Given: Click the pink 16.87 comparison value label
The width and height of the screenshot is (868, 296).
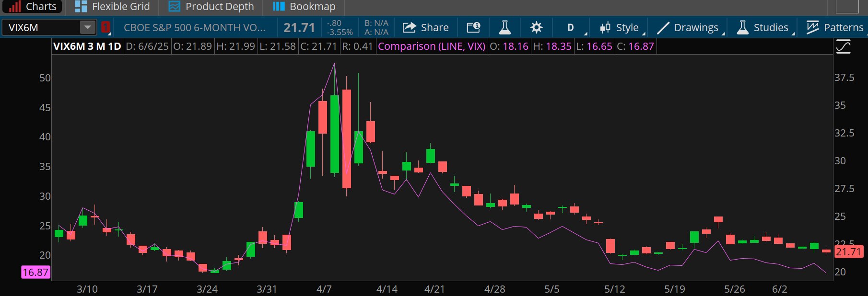Looking at the screenshot, I should 35,273.
